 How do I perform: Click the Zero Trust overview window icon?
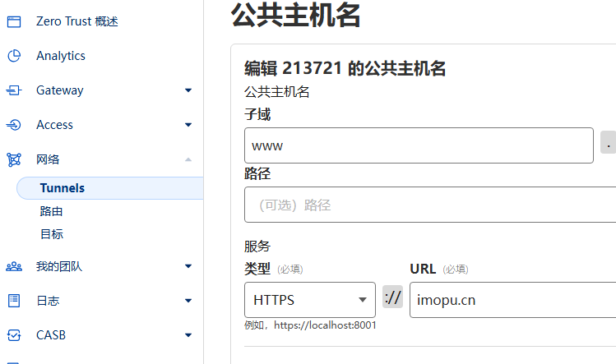coord(14,21)
